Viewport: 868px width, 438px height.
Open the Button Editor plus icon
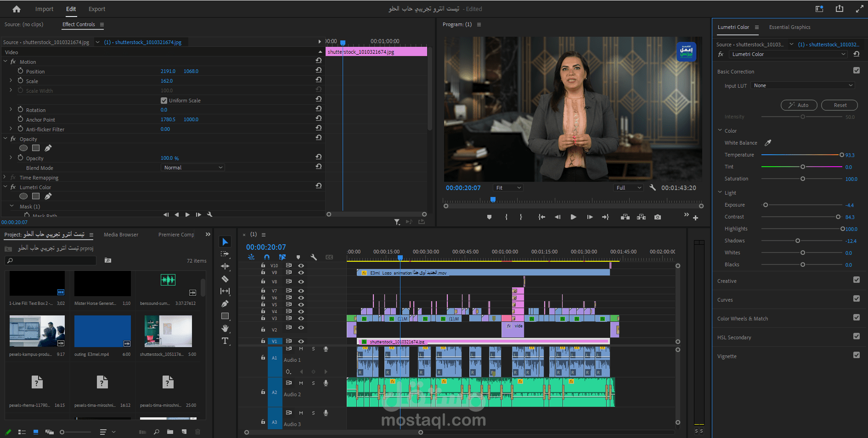point(695,218)
